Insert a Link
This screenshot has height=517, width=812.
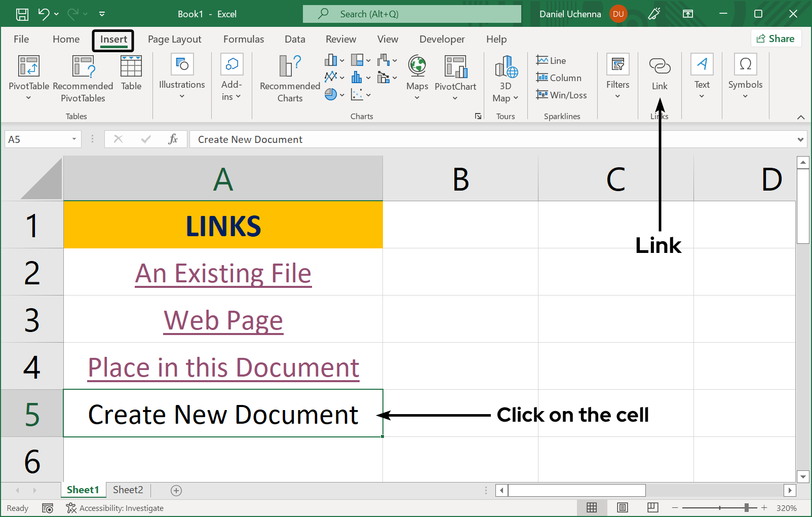(x=659, y=73)
